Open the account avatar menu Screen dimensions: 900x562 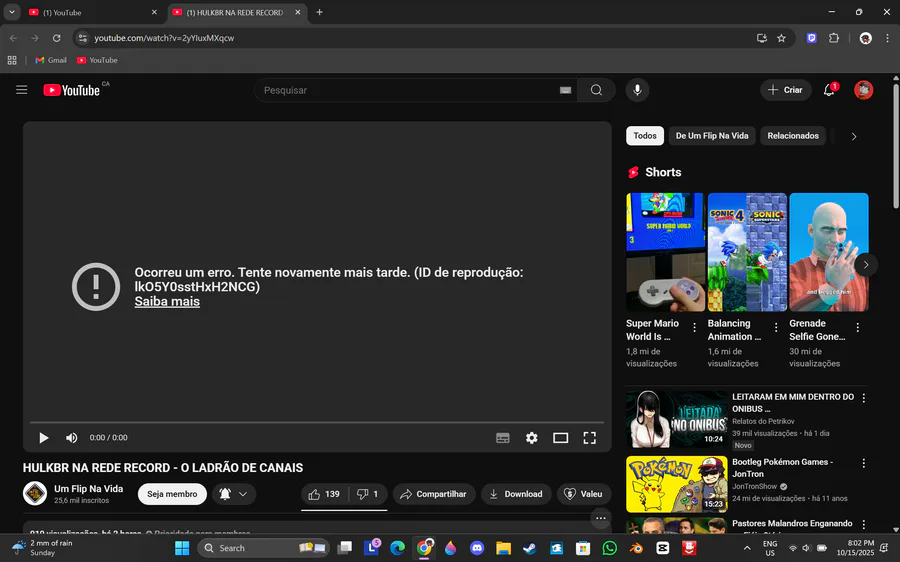click(863, 90)
